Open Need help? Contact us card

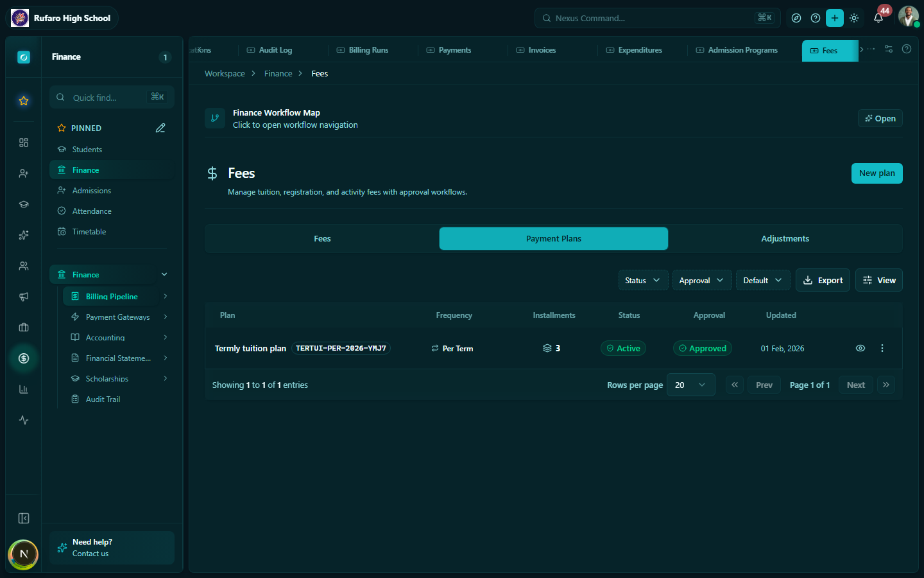[x=112, y=548]
